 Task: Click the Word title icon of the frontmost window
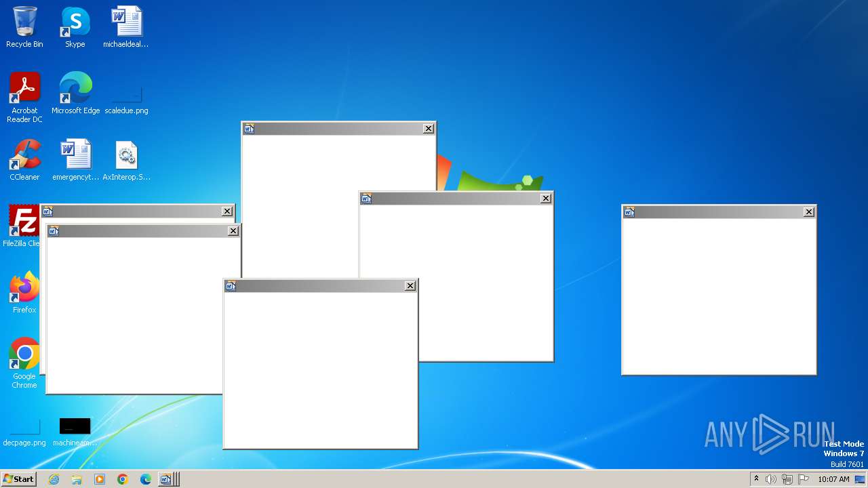(x=231, y=286)
